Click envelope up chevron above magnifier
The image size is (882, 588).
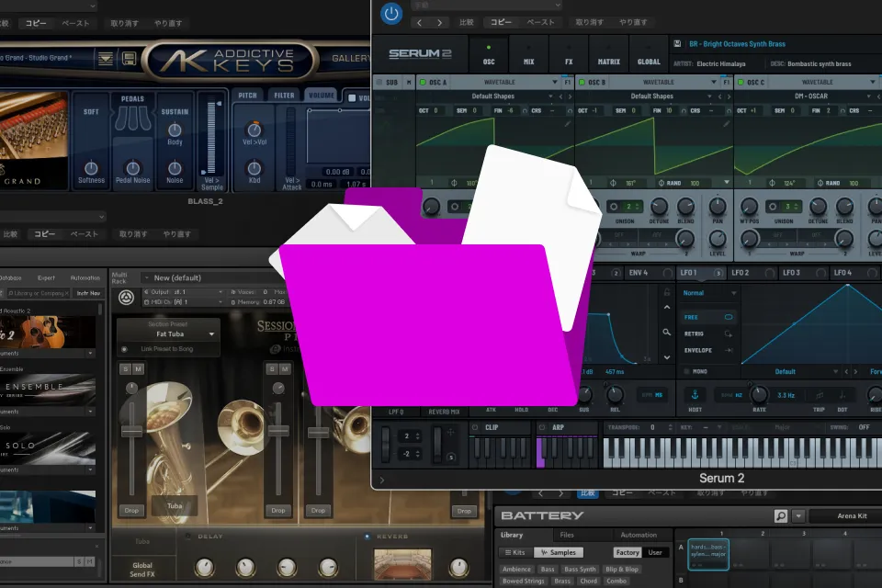click(667, 308)
